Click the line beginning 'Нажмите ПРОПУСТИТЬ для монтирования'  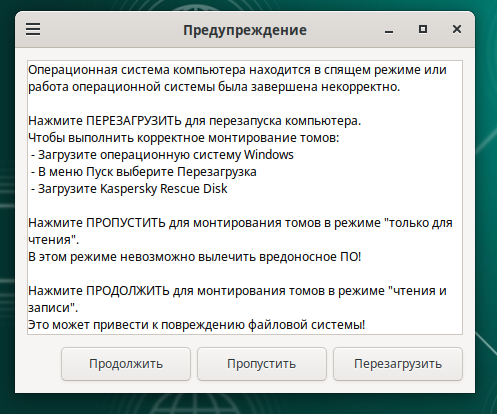240,223
